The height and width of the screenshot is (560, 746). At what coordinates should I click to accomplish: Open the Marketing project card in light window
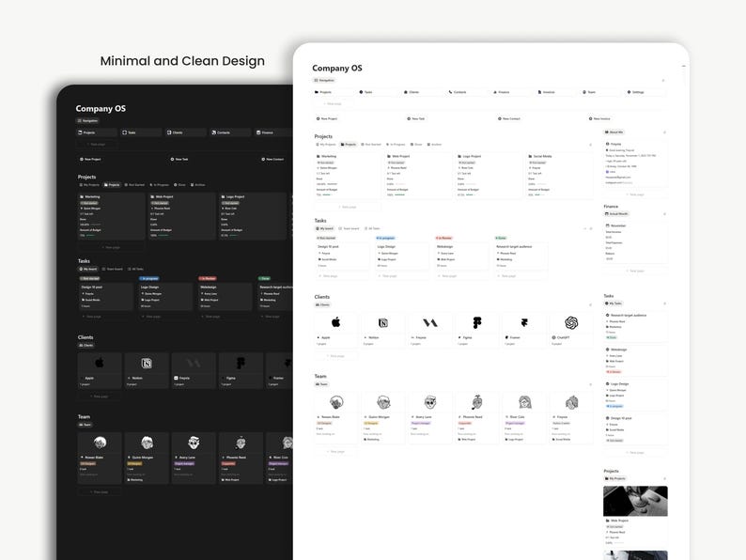(347, 175)
